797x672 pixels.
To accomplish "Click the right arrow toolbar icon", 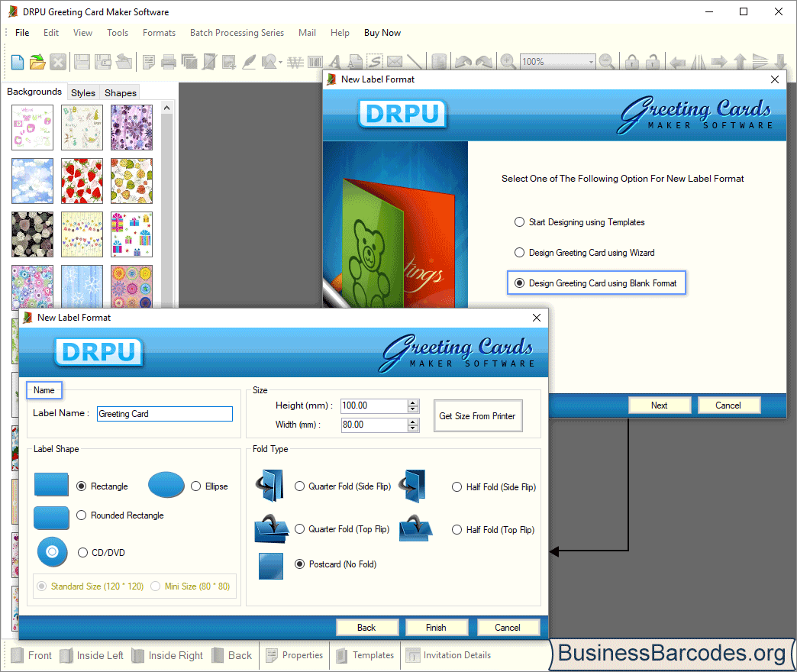I will point(719,62).
